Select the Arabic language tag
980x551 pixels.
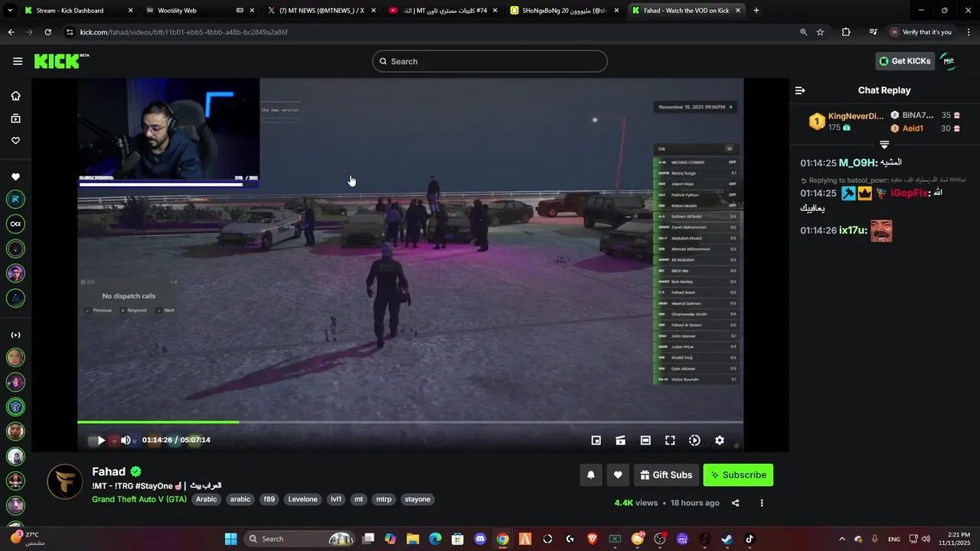206,499
